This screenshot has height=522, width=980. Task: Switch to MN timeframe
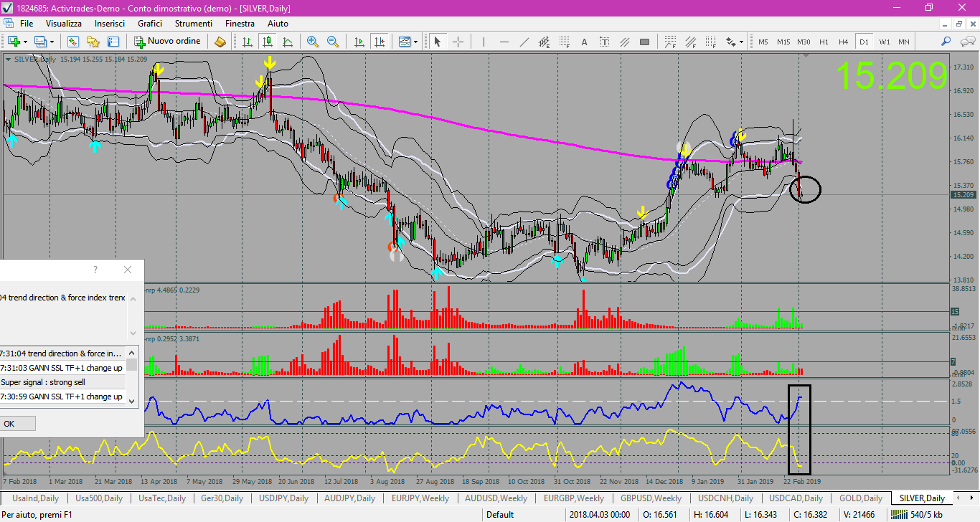tap(904, 42)
